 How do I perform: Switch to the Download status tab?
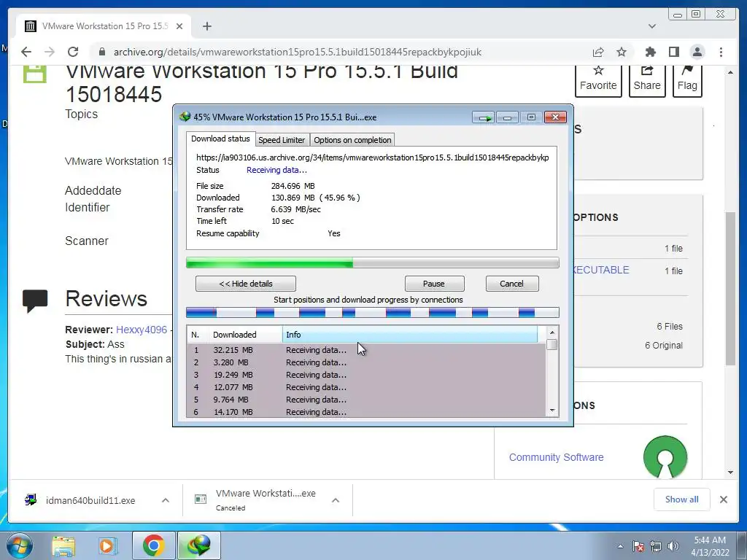[x=220, y=139]
